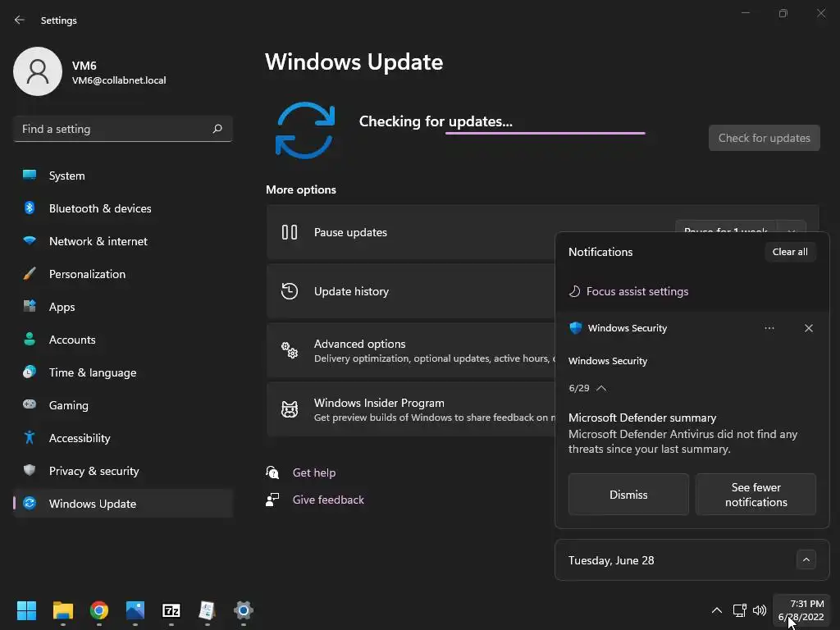Open Windows Security notification options menu

pos(769,328)
